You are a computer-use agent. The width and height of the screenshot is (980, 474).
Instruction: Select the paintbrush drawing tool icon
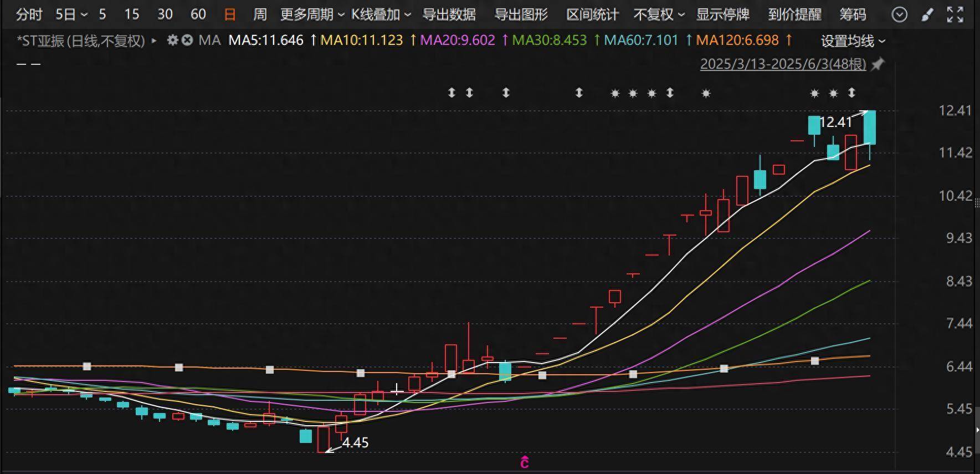point(927,15)
